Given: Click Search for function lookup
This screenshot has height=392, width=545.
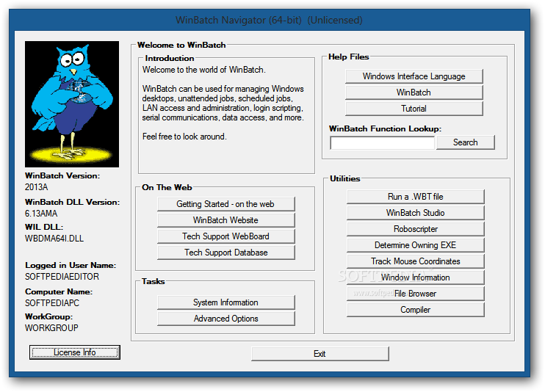Looking at the screenshot, I should 466,142.
